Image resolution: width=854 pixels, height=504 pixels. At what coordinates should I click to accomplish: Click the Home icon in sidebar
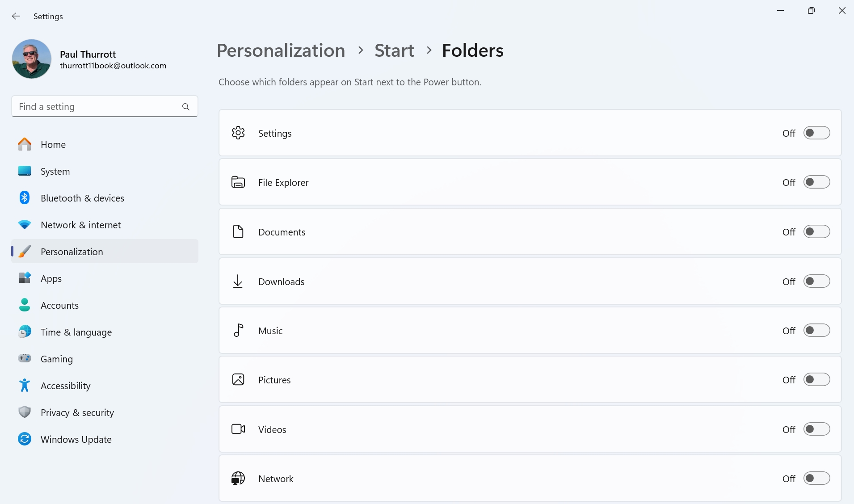tap(25, 144)
